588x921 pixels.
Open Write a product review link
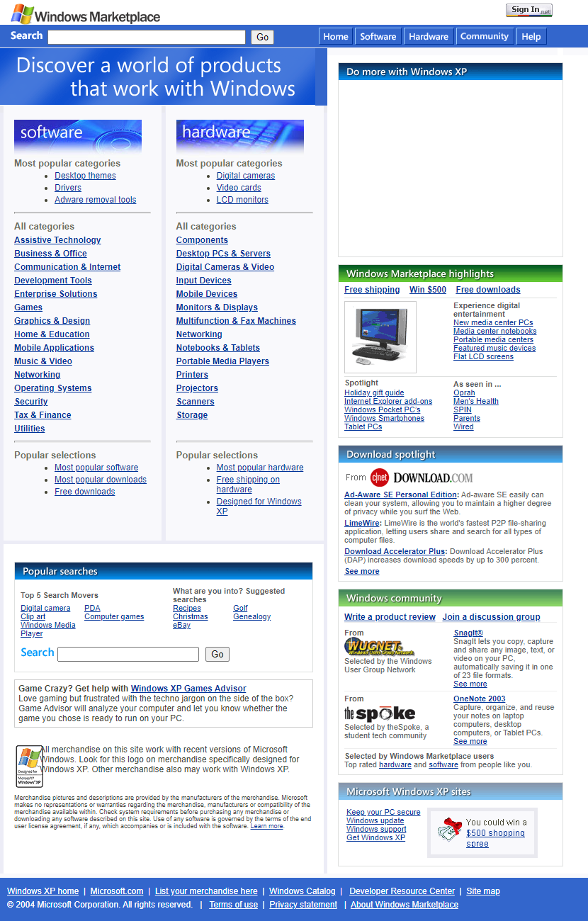coord(390,617)
